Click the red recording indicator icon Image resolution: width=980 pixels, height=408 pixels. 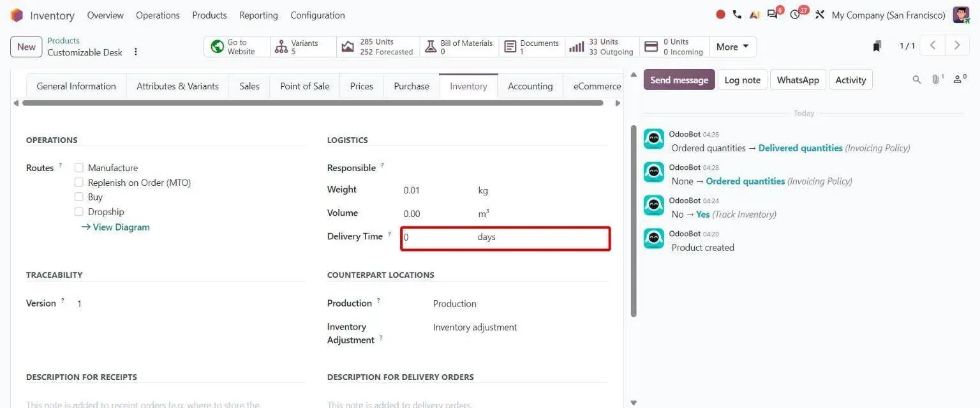tap(720, 15)
